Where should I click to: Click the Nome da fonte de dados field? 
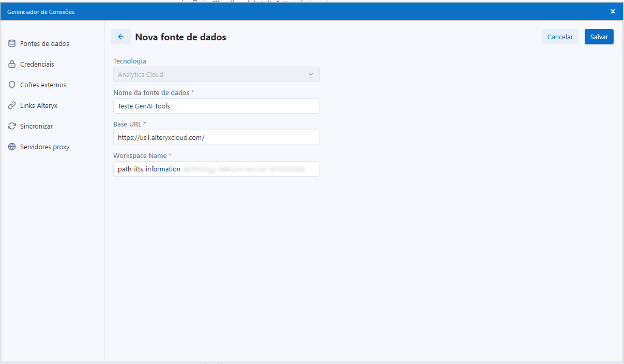[x=216, y=106]
